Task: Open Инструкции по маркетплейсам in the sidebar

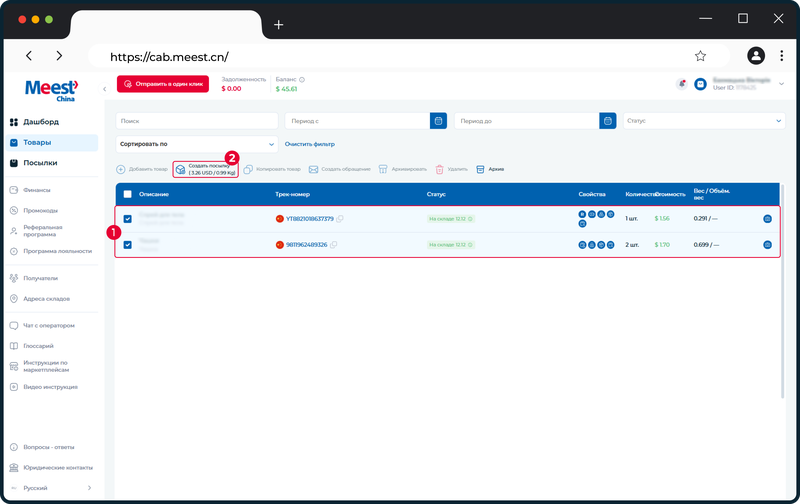Action: 40,366
